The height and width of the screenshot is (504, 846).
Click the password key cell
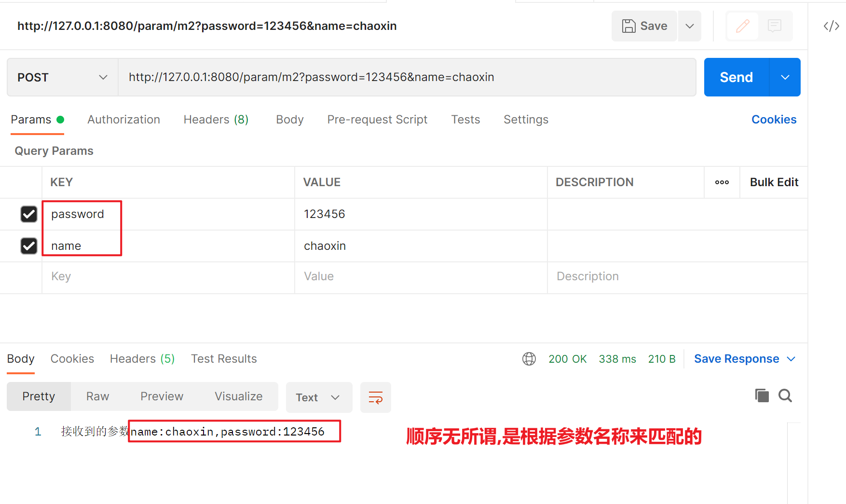click(x=168, y=214)
